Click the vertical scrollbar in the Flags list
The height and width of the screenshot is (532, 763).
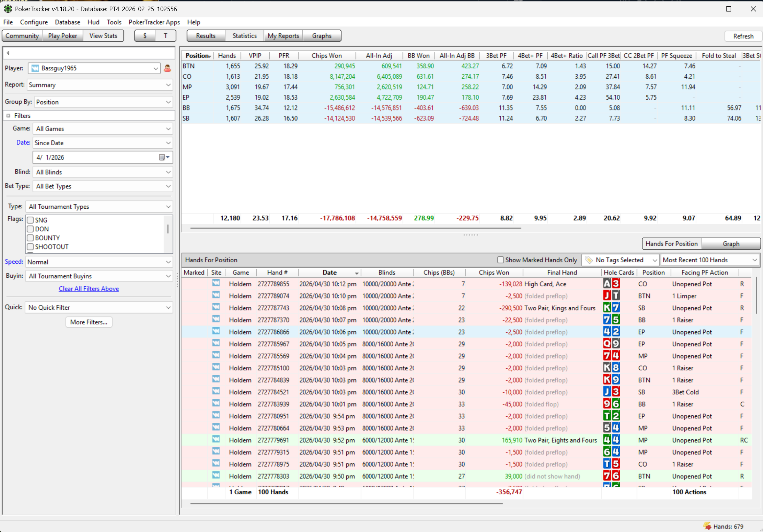pyautogui.click(x=168, y=229)
